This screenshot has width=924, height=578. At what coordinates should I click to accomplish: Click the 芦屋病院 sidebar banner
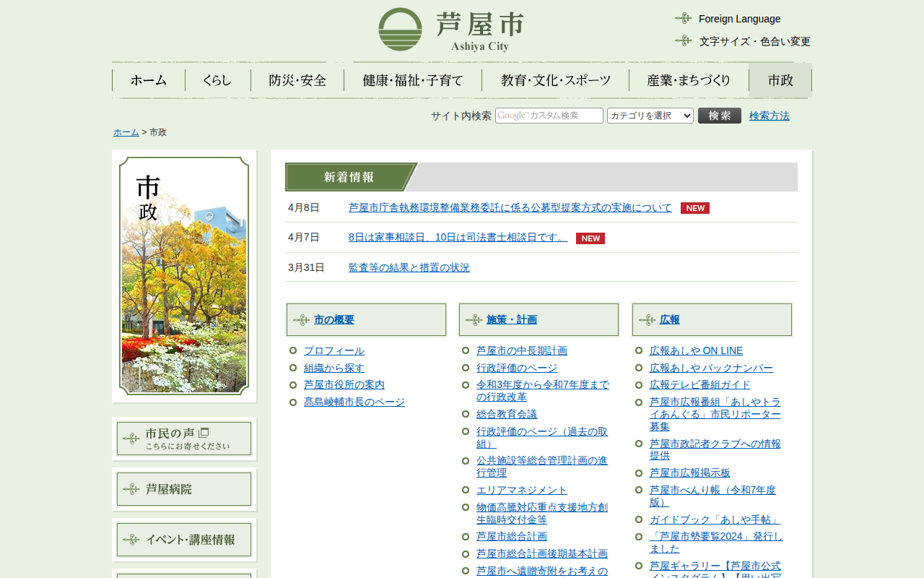(x=184, y=489)
